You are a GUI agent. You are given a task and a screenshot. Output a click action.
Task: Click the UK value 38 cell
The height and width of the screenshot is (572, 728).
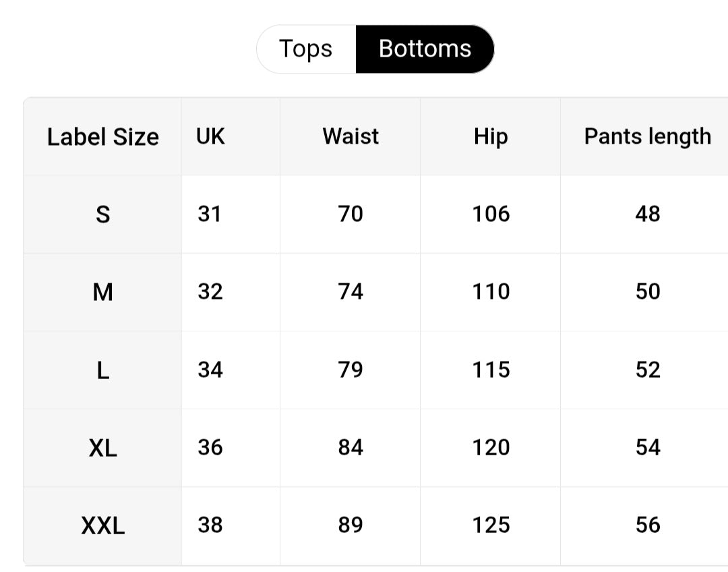(231, 526)
